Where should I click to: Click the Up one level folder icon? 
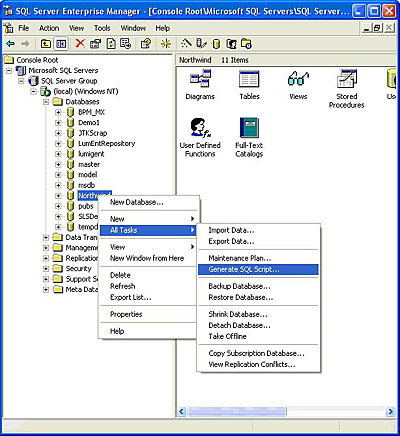(46, 44)
